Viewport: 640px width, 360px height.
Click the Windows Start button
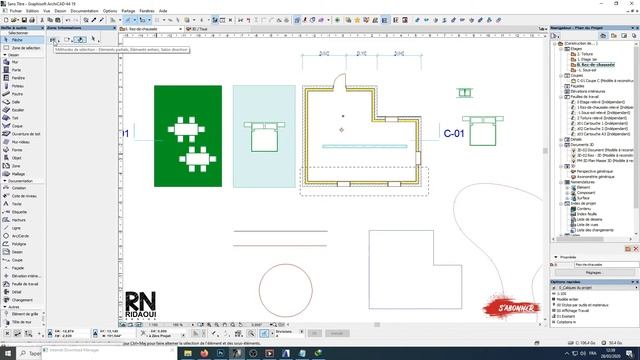8,353
